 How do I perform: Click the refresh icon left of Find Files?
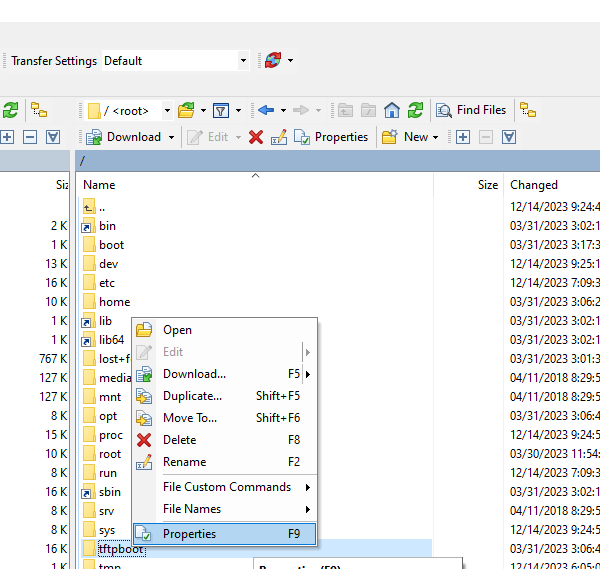point(415,110)
